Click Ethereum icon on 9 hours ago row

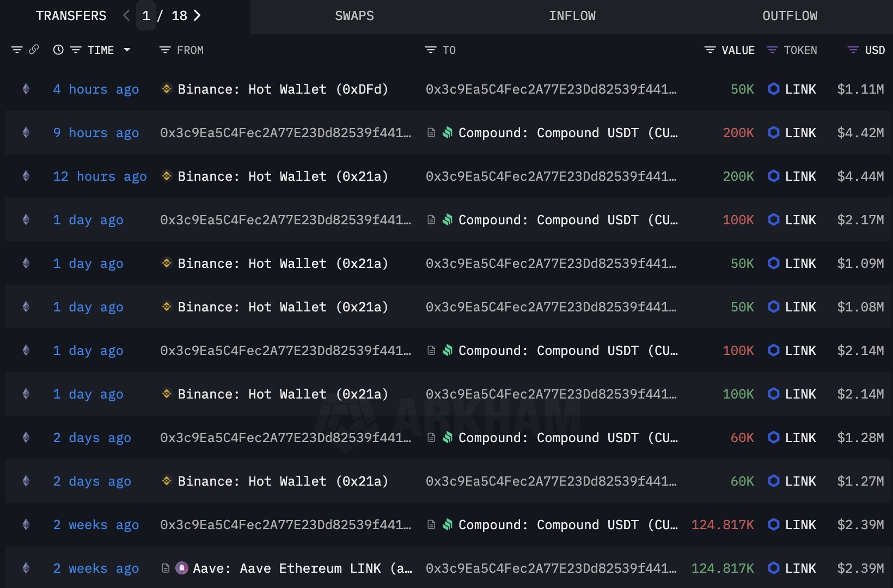click(26, 132)
